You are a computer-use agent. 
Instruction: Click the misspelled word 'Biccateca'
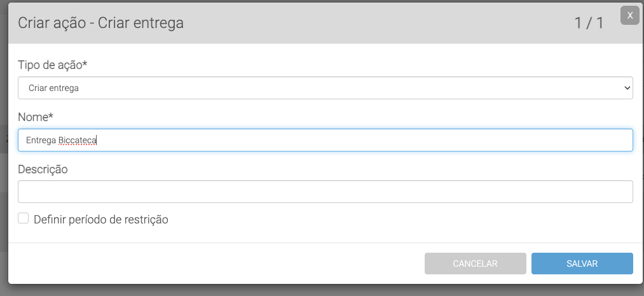coord(77,140)
